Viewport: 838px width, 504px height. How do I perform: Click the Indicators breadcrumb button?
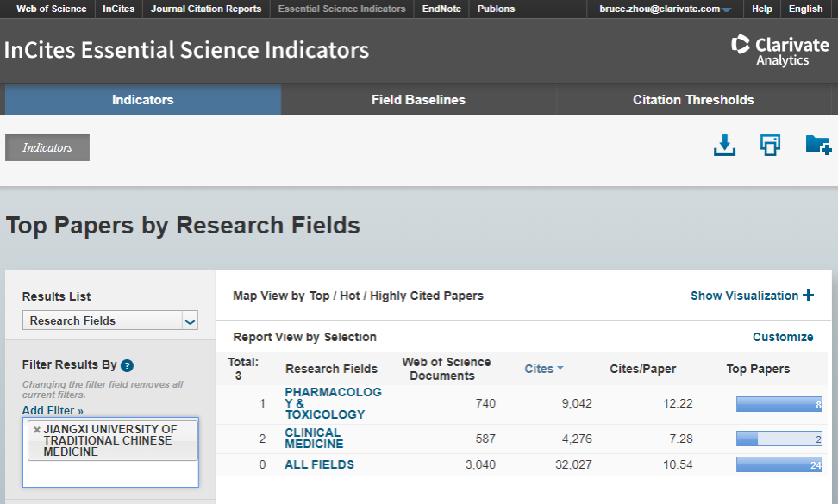[x=47, y=147]
